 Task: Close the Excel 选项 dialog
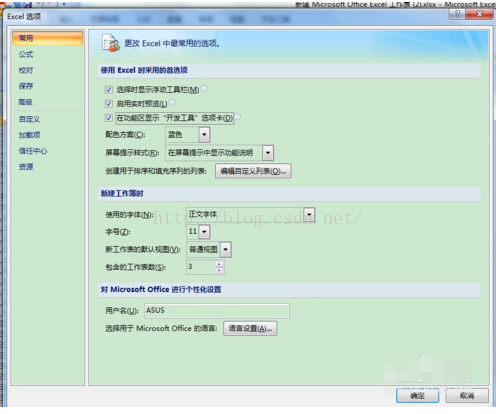pos(479,14)
